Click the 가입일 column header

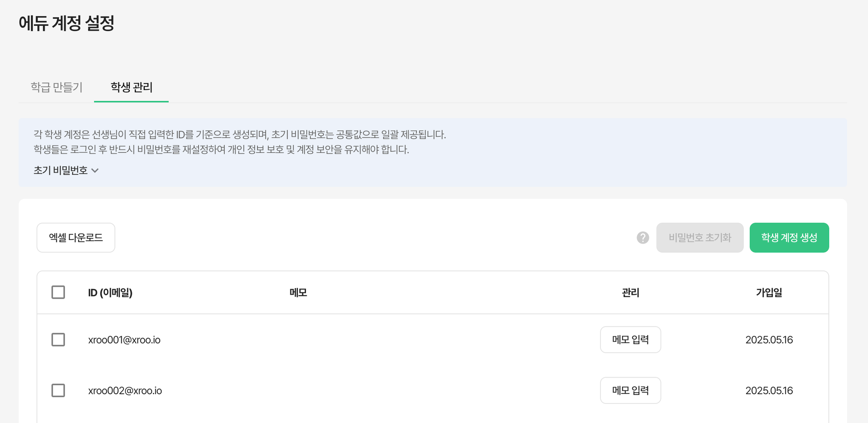(x=769, y=292)
